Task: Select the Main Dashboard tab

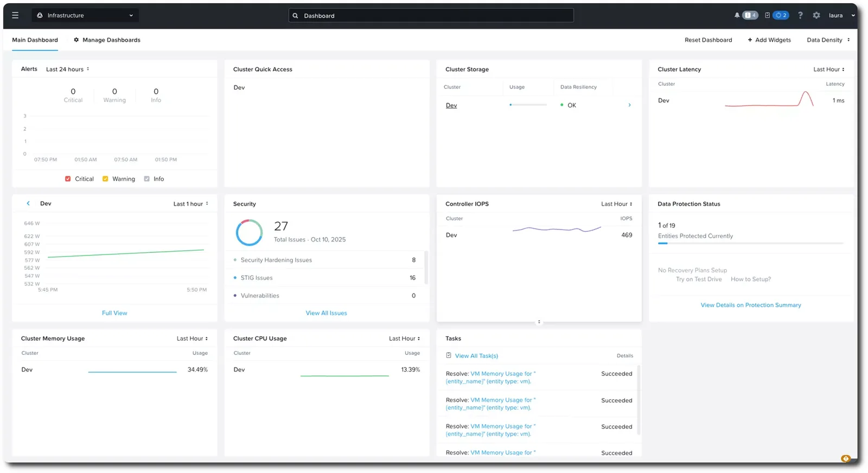Action: [x=35, y=40]
